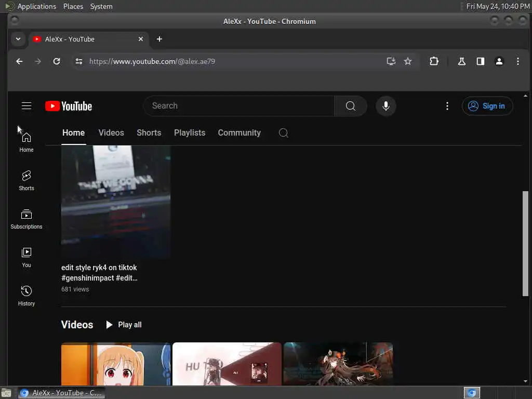Click workspace switcher in bottom panel
This screenshot has width=532, height=399.
[472, 393]
